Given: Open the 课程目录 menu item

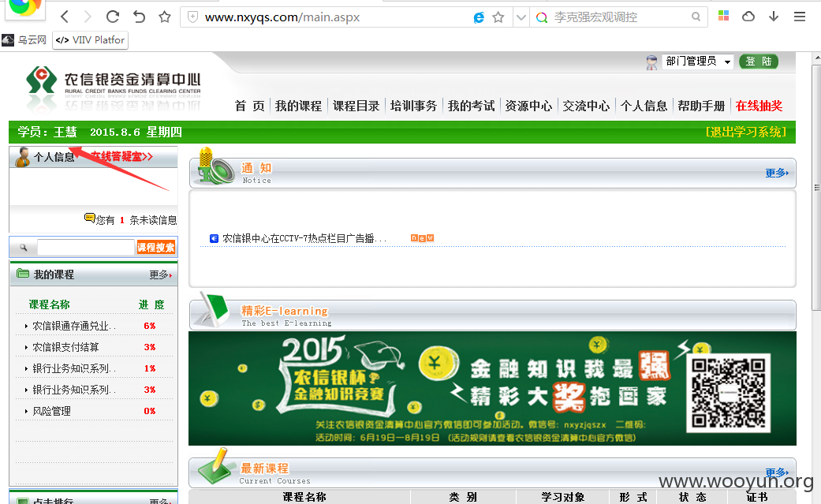Looking at the screenshot, I should (x=356, y=106).
